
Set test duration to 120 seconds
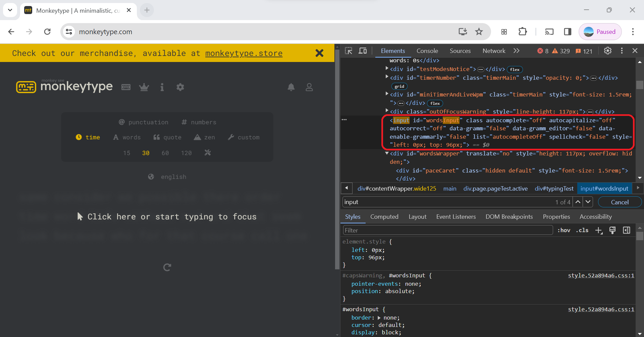click(186, 153)
